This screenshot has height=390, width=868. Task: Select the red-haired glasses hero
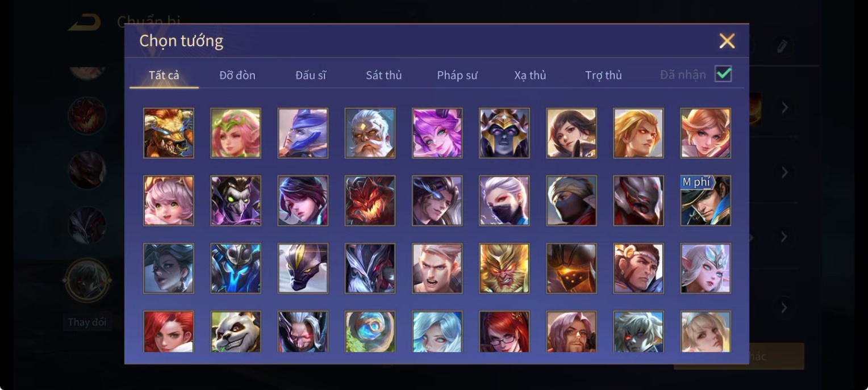[504, 332]
